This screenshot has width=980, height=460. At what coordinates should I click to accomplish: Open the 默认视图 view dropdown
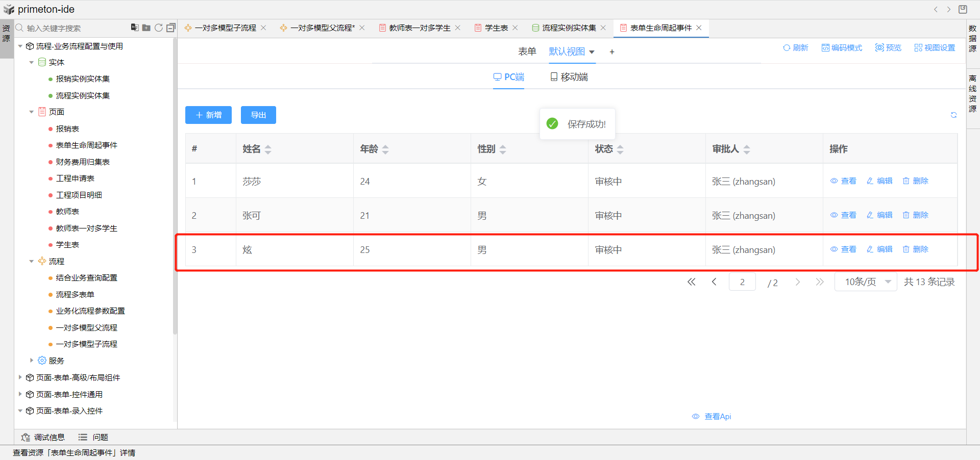[572, 52]
